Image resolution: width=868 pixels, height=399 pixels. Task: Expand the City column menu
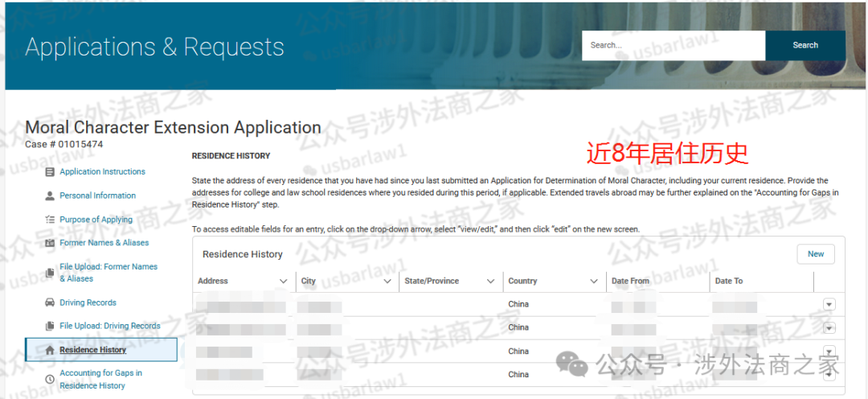tap(387, 282)
